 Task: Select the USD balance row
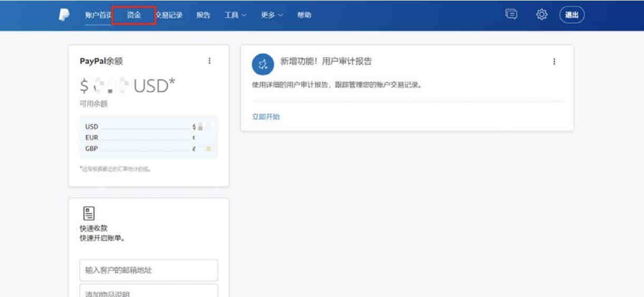148,127
